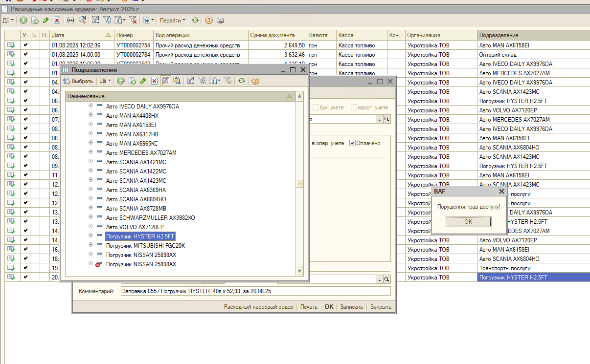This screenshot has height=364, width=590.
Task: Open the Дії menu in Подразделения window
Action: (x=105, y=81)
